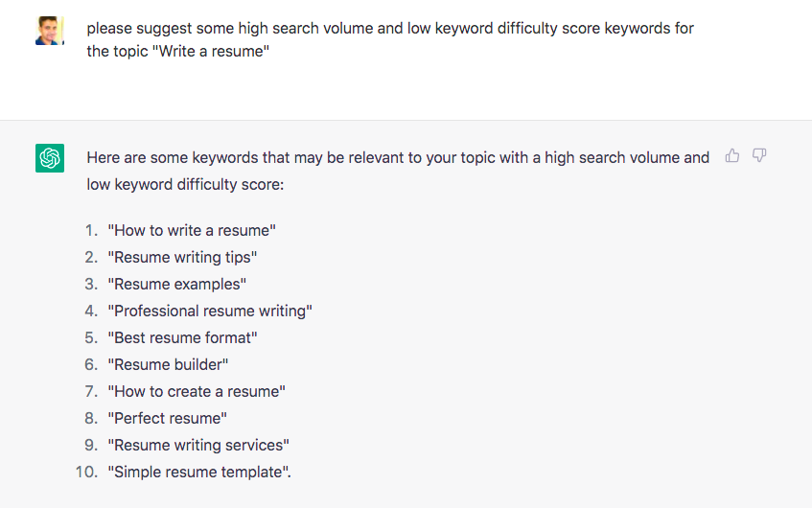Click the user's prompt message text
This screenshot has height=508, width=812.
click(x=389, y=39)
